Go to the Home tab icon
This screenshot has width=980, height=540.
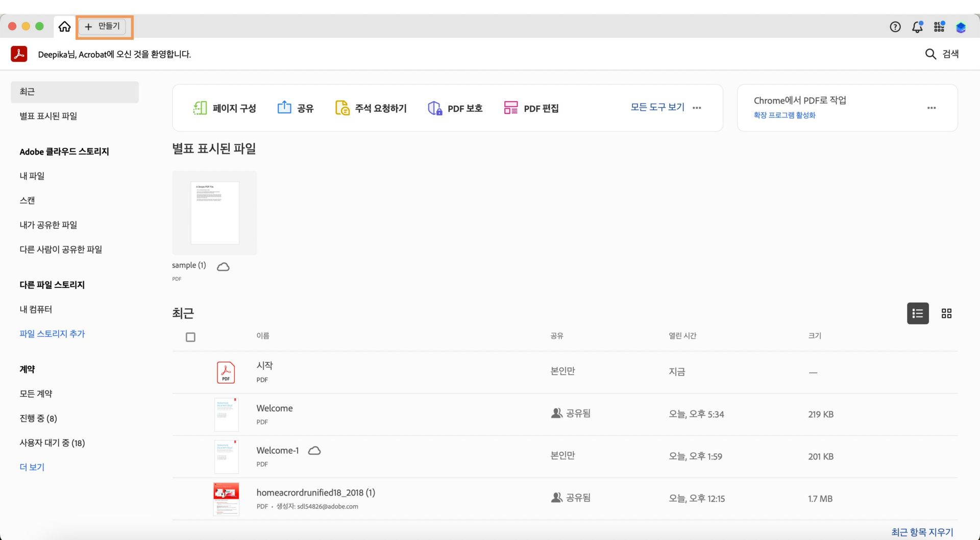point(64,27)
